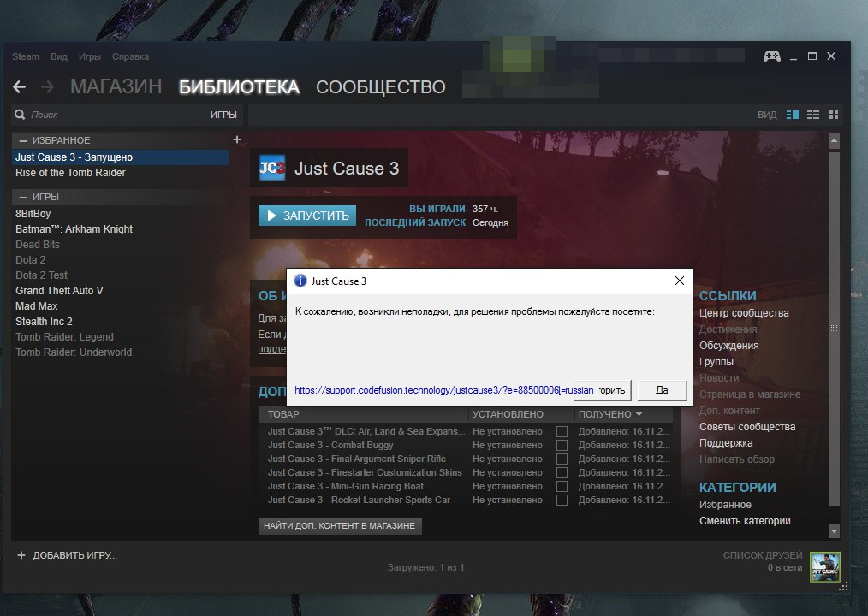Click УСТАНОВЛЕНО column header

(x=508, y=414)
